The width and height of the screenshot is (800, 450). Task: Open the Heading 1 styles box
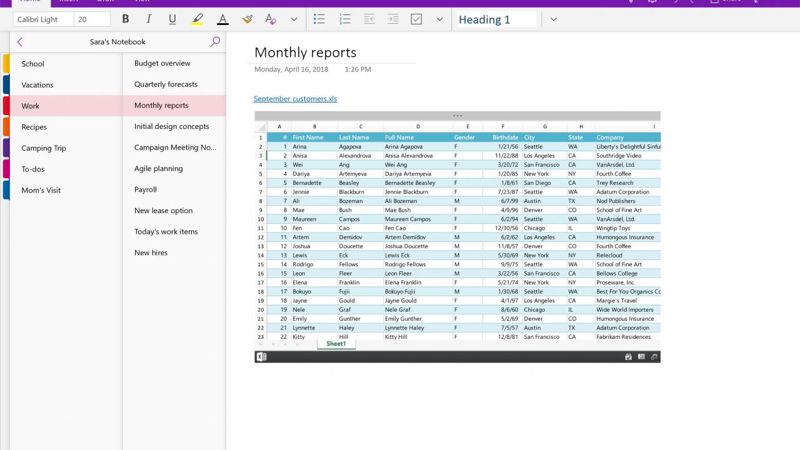tap(495, 19)
